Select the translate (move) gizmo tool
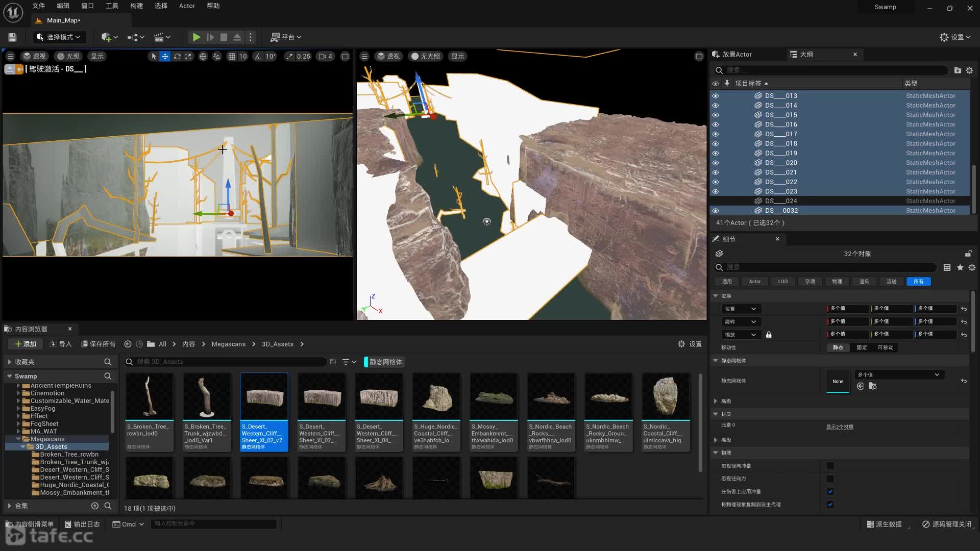 tap(165, 57)
